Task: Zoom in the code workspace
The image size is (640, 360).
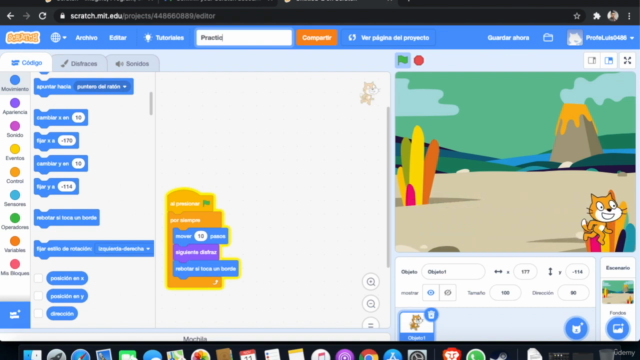Action: click(x=371, y=282)
